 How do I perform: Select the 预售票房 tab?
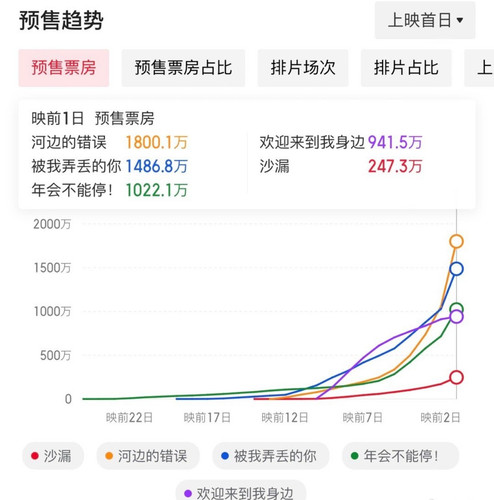tap(64, 68)
